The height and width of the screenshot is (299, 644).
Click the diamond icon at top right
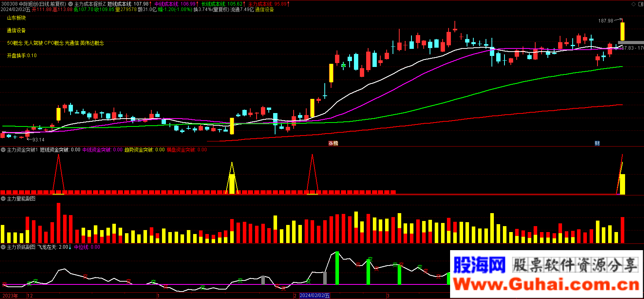point(633,4)
